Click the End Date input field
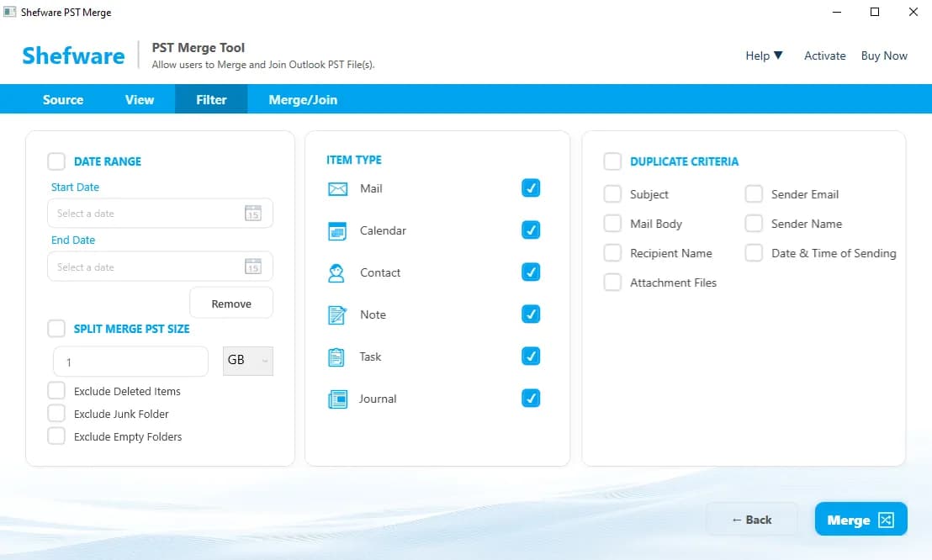This screenshot has width=932, height=560. (x=160, y=267)
